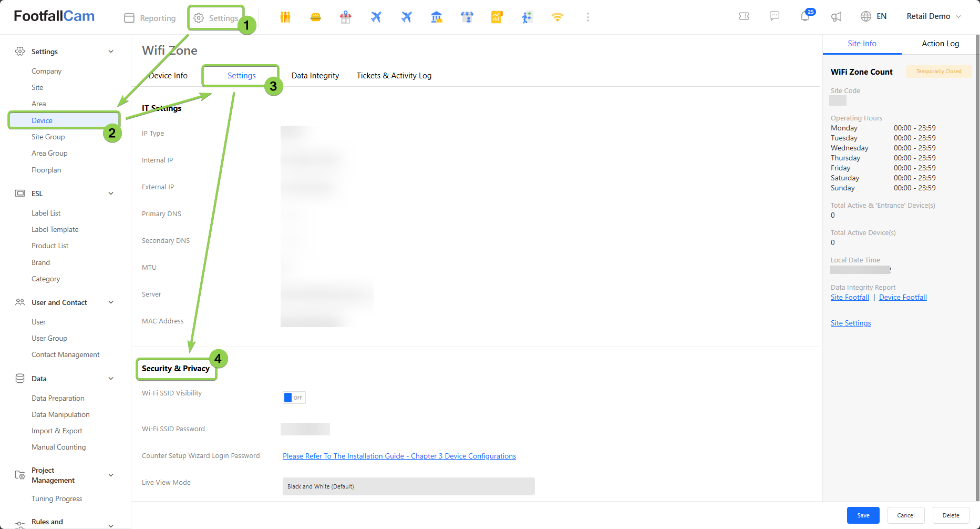Screen dimensions: 980x529
Task: Open the three-dot more modules menu
Action: (587, 17)
